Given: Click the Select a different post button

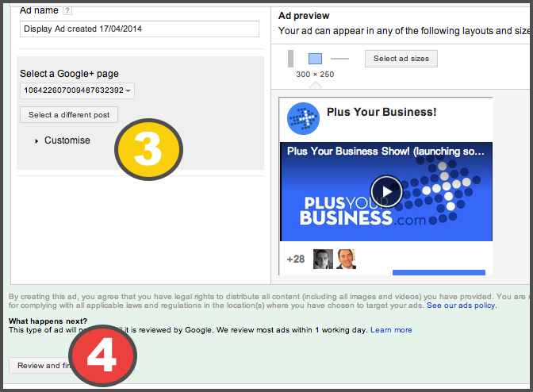Looking at the screenshot, I should point(69,115).
